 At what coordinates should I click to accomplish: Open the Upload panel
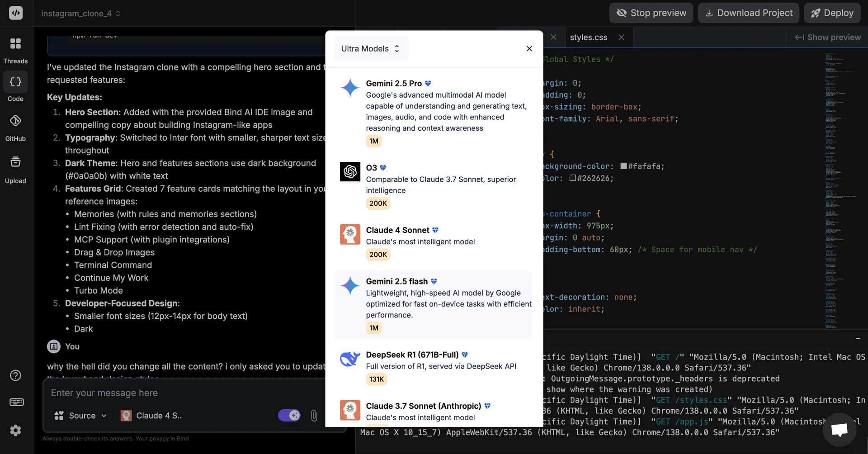click(16, 167)
